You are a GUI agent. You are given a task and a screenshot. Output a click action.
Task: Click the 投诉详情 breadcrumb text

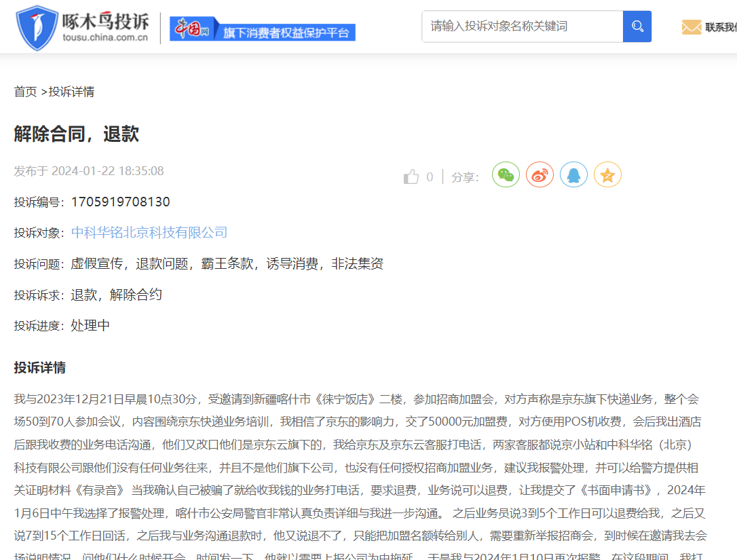point(71,92)
